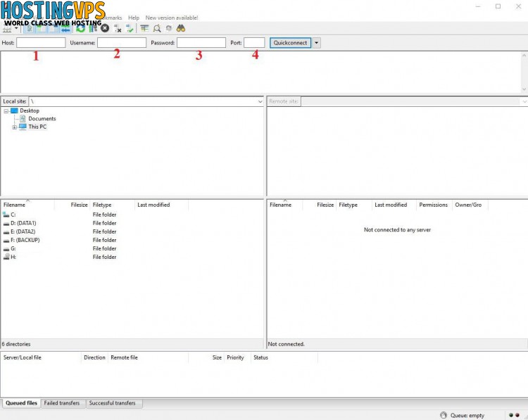Click the Desktop folder icon in tree
Screen dimensions: 528x420
(14, 110)
